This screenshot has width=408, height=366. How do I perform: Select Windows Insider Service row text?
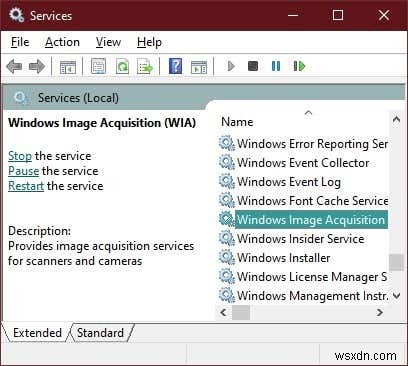click(x=300, y=239)
